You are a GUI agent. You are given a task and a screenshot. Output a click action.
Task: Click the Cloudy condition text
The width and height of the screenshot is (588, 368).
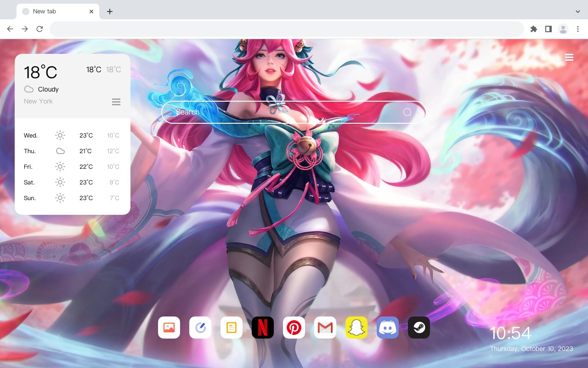tap(48, 89)
